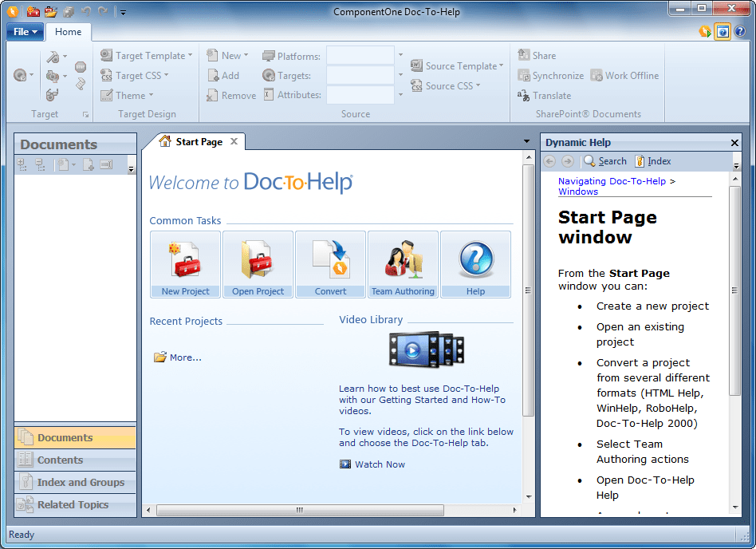Click the Rebuild Target icon

point(56,76)
